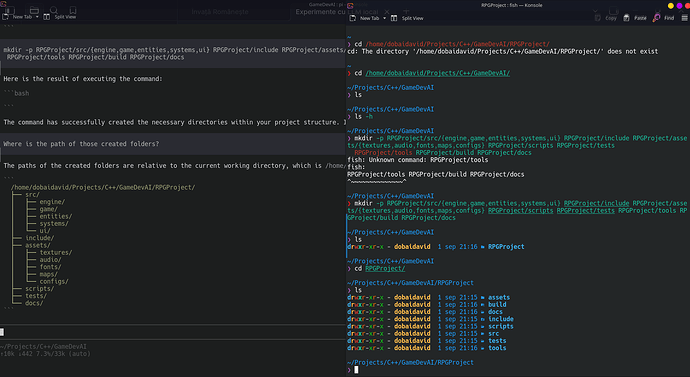
Task: Click systems/ in the left pane folder tree
Action: pyautogui.click(x=54, y=223)
